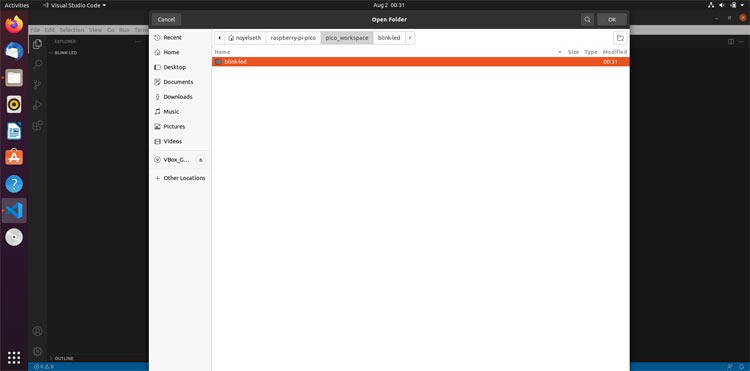
Task: Open VS Code Source Control icon
Action: click(x=37, y=85)
